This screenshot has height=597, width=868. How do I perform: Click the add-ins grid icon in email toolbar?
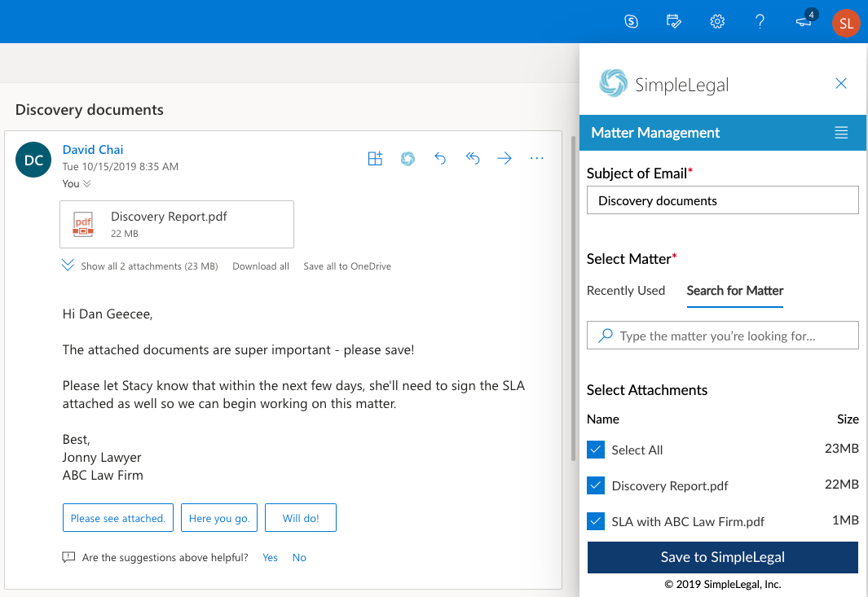pos(376,159)
